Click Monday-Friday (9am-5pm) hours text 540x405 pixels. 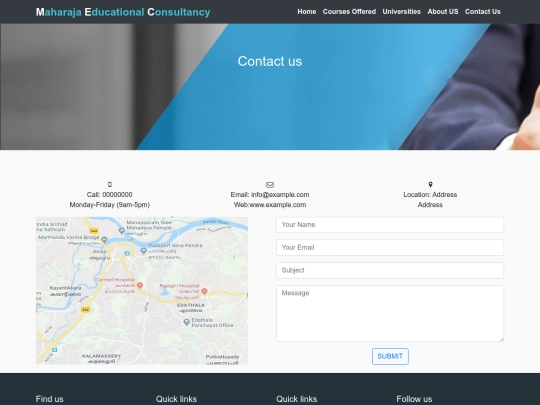tap(110, 205)
